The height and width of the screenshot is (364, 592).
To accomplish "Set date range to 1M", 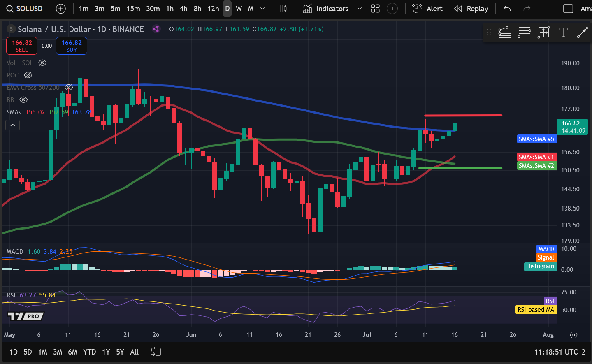I will click(x=42, y=352).
